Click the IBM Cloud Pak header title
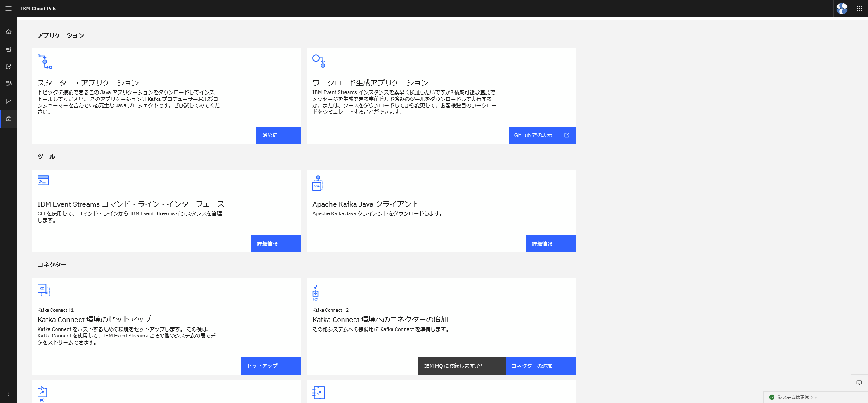 point(38,9)
